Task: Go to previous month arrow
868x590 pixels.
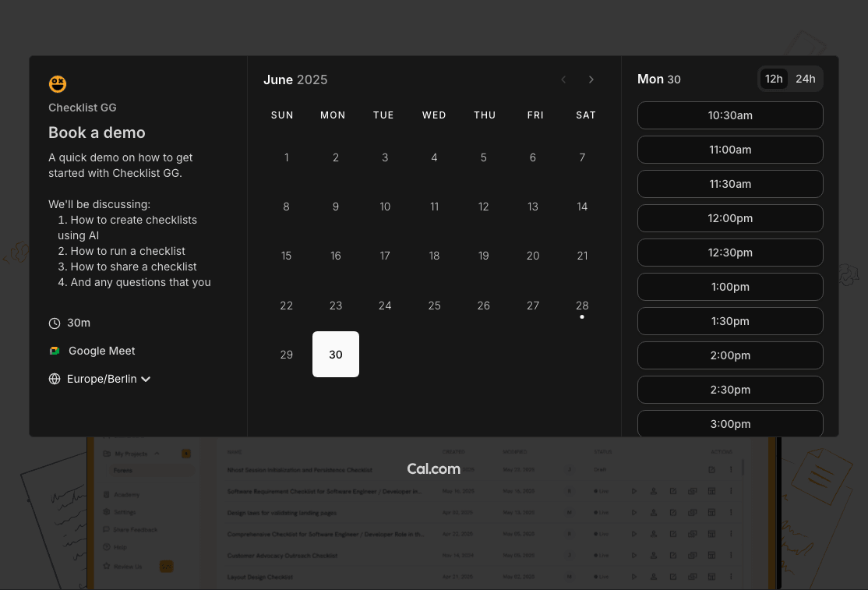Action: [563, 79]
